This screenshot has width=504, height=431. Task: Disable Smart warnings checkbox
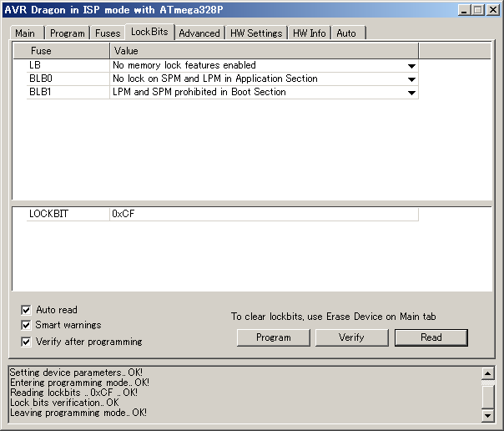26,325
